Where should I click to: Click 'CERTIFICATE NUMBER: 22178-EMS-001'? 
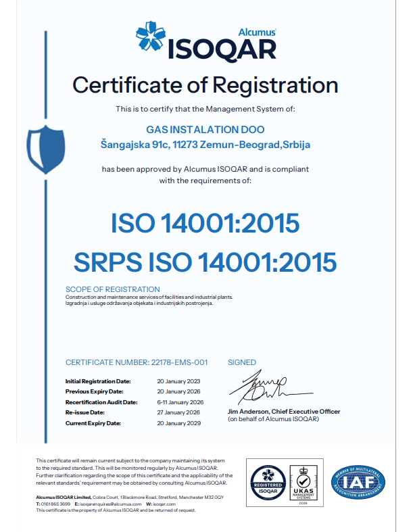tap(137, 362)
